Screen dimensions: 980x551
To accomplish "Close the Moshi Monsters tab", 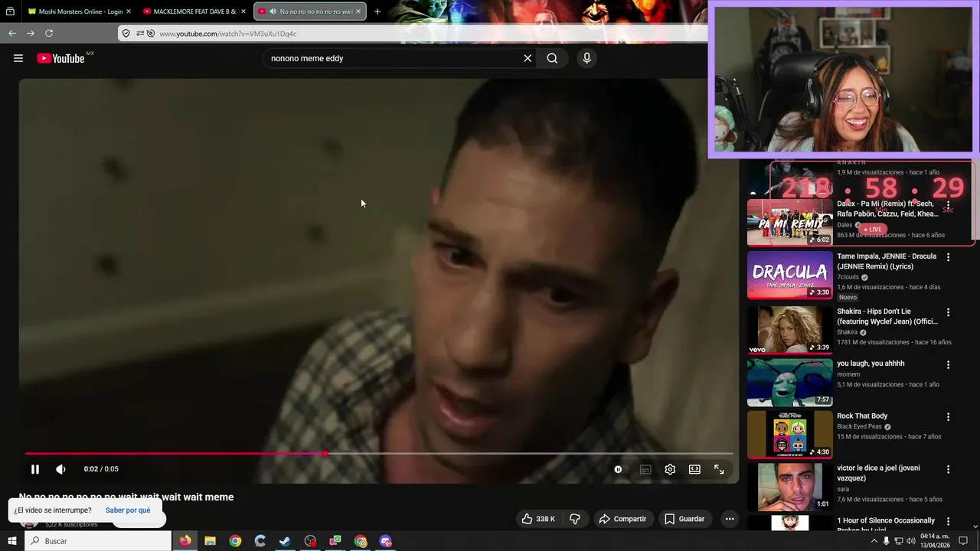I will point(128,11).
